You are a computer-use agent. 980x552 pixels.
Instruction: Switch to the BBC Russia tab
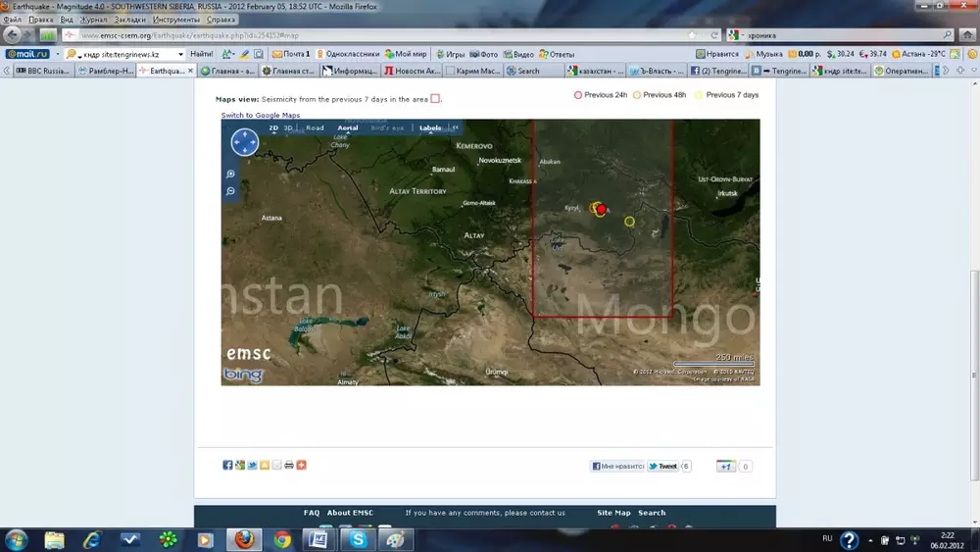tap(43, 71)
